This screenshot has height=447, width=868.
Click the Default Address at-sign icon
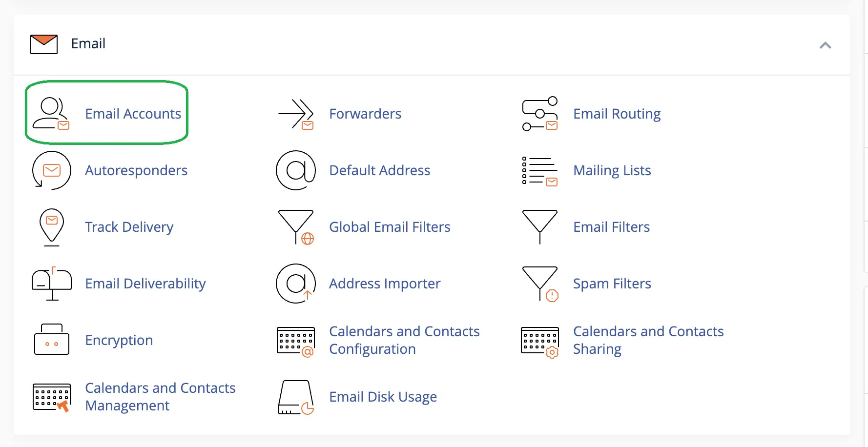click(x=296, y=170)
